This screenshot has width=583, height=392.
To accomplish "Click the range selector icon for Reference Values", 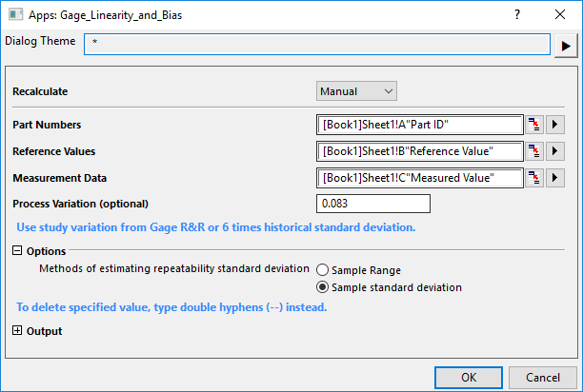I will (534, 151).
